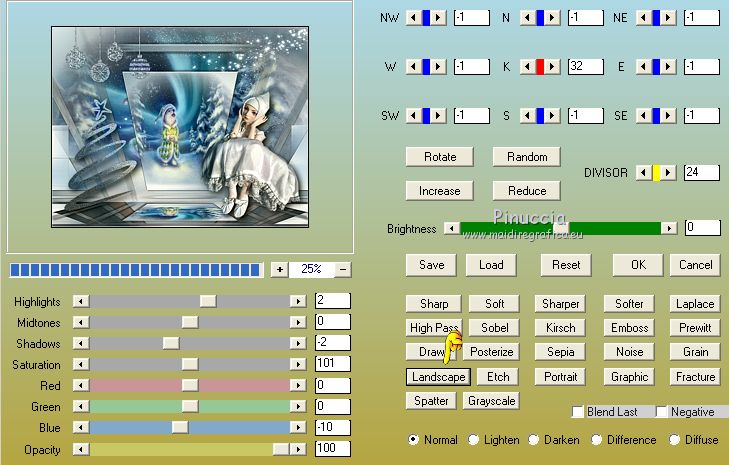Apply the Sepia preset
The height and width of the screenshot is (465, 729).
pyautogui.click(x=560, y=352)
